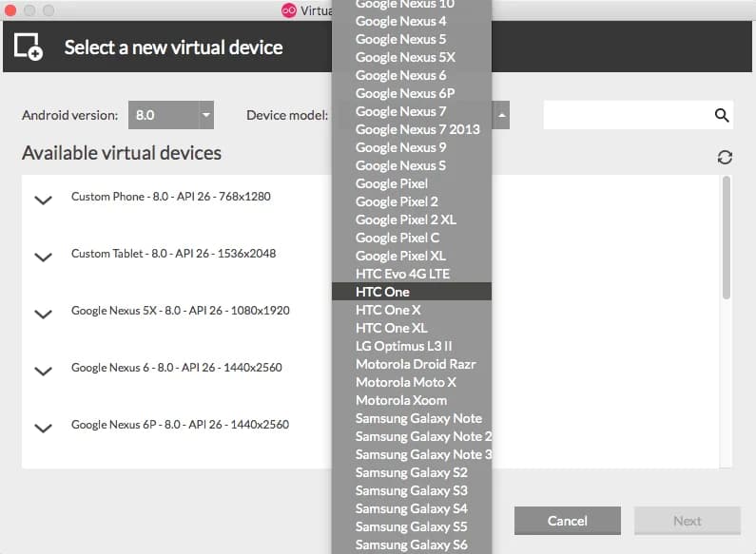756x554 pixels.
Task: Choose Google Nexus 5X in dropdown list
Action: click(x=412, y=57)
